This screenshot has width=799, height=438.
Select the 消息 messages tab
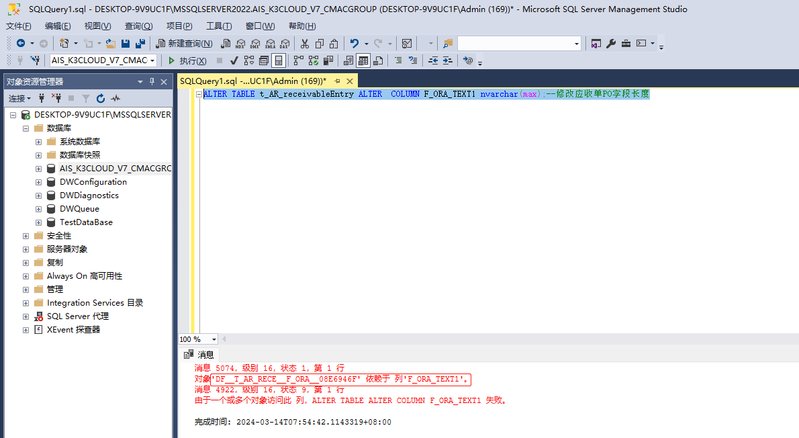pos(199,354)
